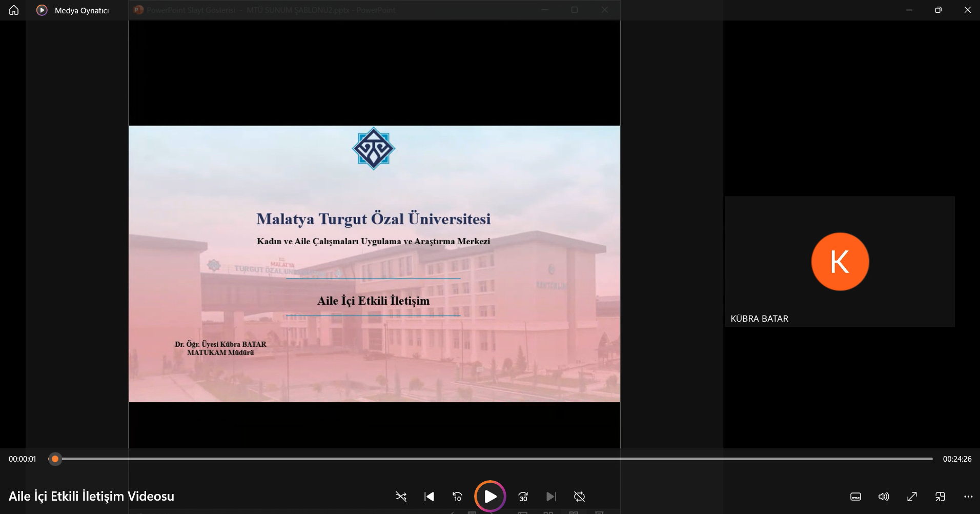
Task: Open the subtitles and captions menu
Action: click(x=855, y=497)
